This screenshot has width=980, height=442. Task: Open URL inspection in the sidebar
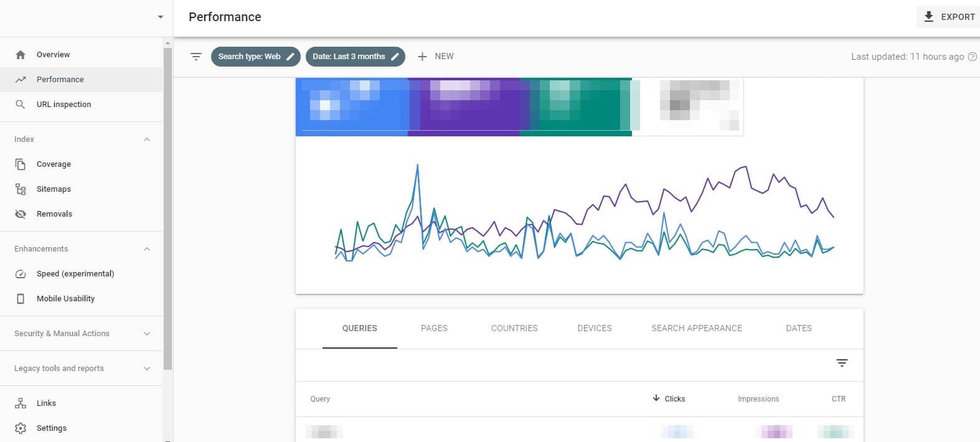pyautogui.click(x=81, y=105)
